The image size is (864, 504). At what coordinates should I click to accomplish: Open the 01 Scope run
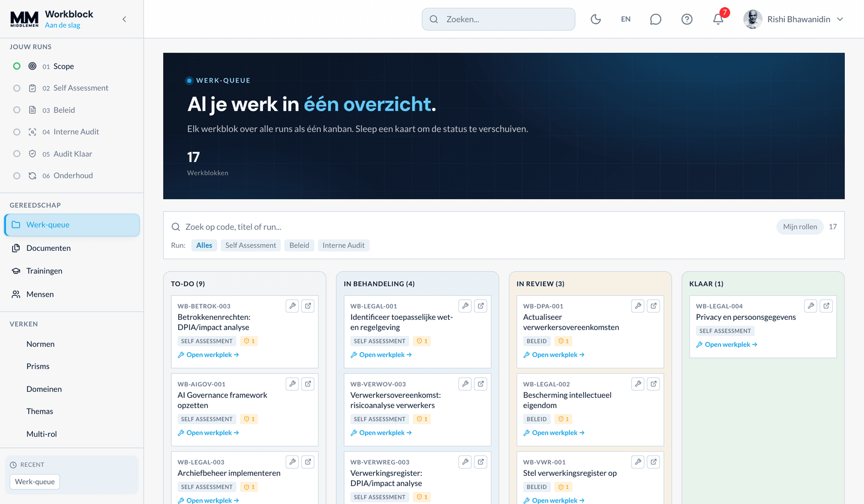point(72,66)
